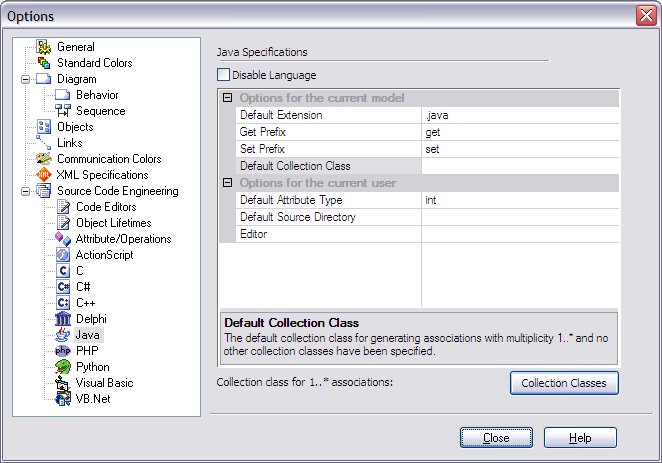Open the Code Editors page
Image resolution: width=662 pixels, height=463 pixels.
click(106, 207)
